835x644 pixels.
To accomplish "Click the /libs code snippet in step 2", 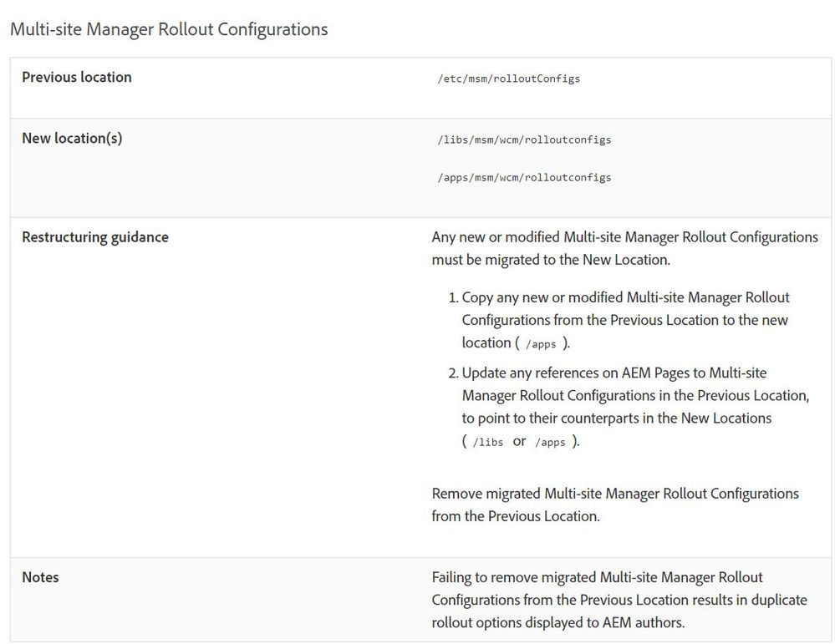I will tap(488, 443).
